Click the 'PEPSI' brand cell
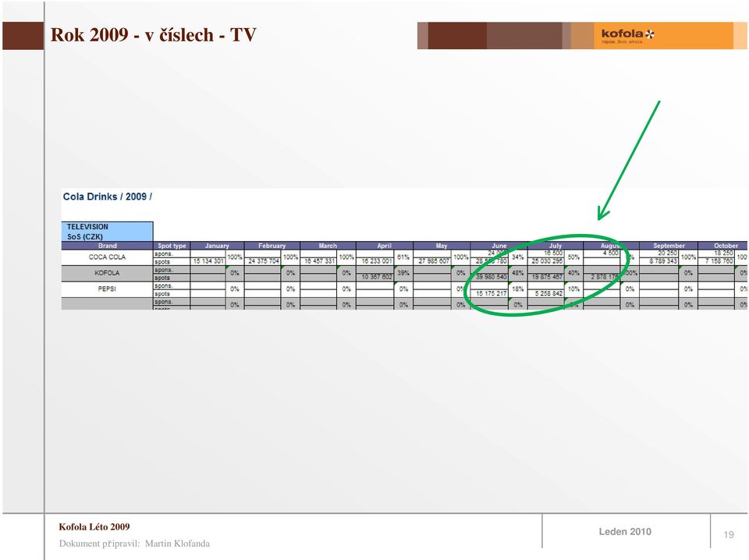 tap(107, 289)
